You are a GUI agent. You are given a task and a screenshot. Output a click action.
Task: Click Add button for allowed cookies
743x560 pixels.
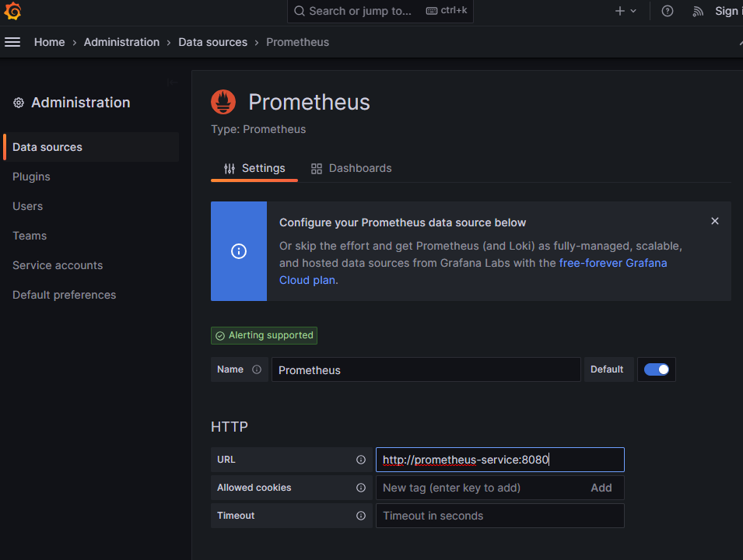[601, 488]
